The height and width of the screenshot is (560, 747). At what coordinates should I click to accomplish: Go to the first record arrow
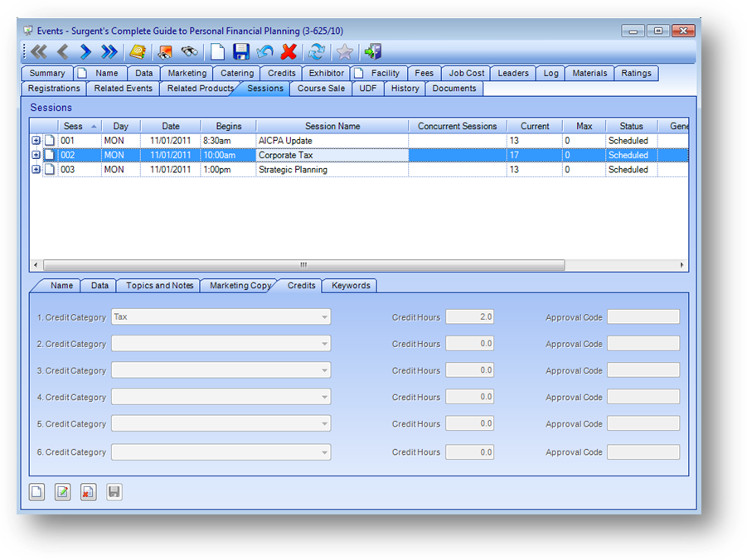click(39, 51)
